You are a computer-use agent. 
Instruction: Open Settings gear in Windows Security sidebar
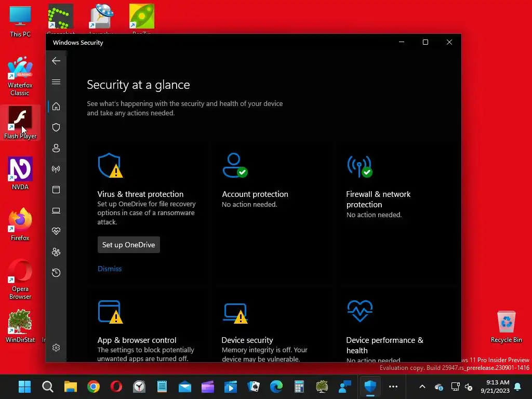[56, 348]
